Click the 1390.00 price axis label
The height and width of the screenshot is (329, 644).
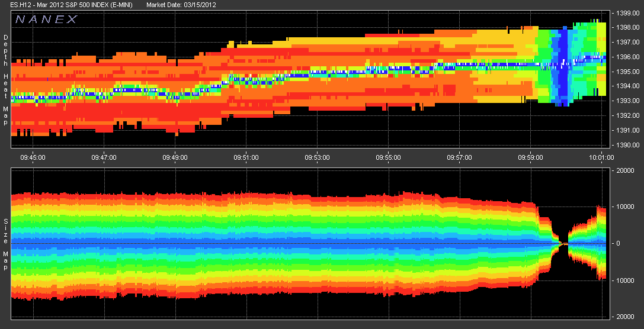(628, 145)
